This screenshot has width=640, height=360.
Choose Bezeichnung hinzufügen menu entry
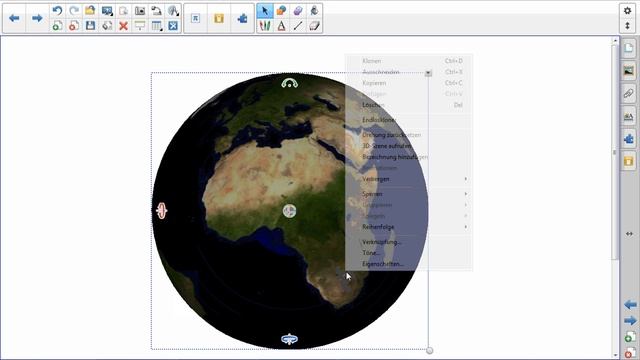pyautogui.click(x=409, y=157)
